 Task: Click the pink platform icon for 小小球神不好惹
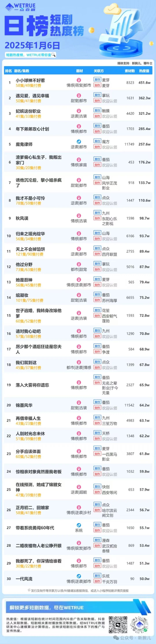(79, 80)
